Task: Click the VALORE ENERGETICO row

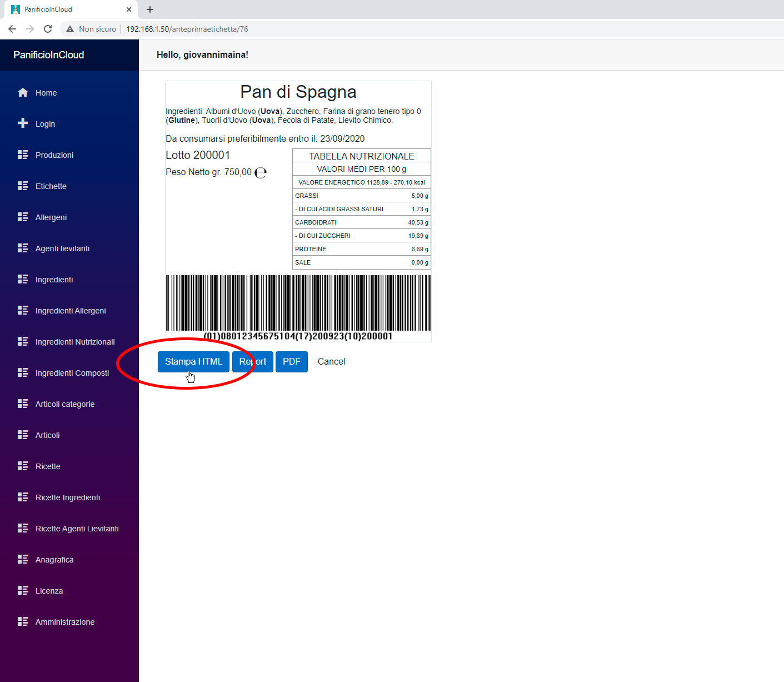Action: (x=362, y=182)
